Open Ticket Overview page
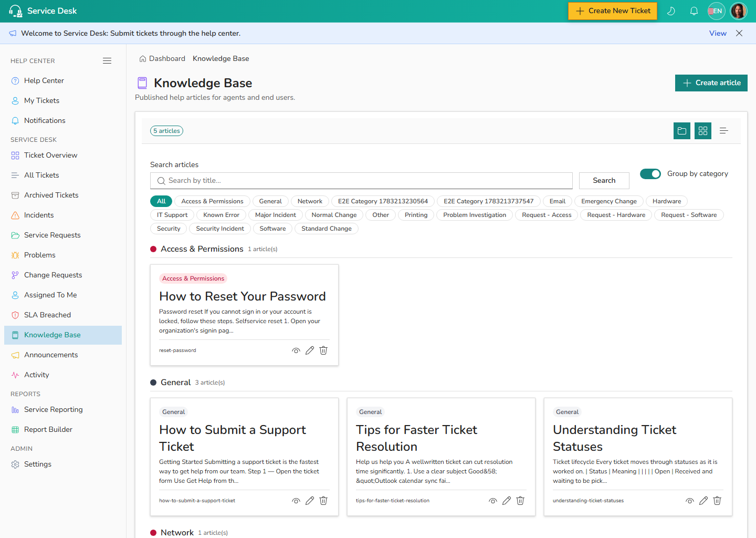The width and height of the screenshot is (756, 538). coord(63,156)
